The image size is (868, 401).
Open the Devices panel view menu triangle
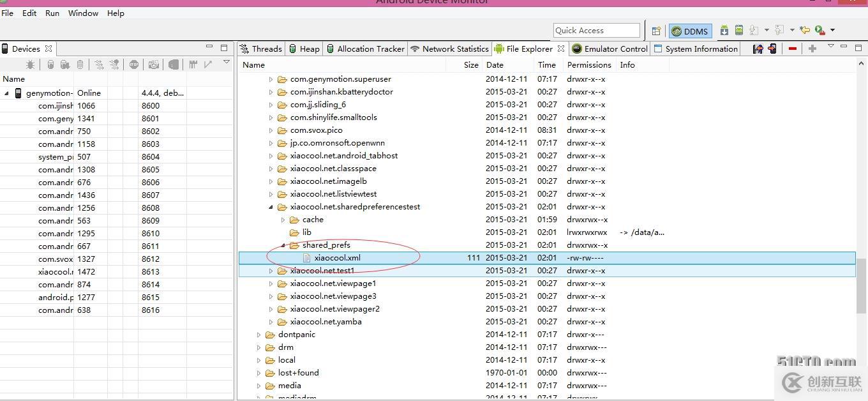(x=226, y=62)
